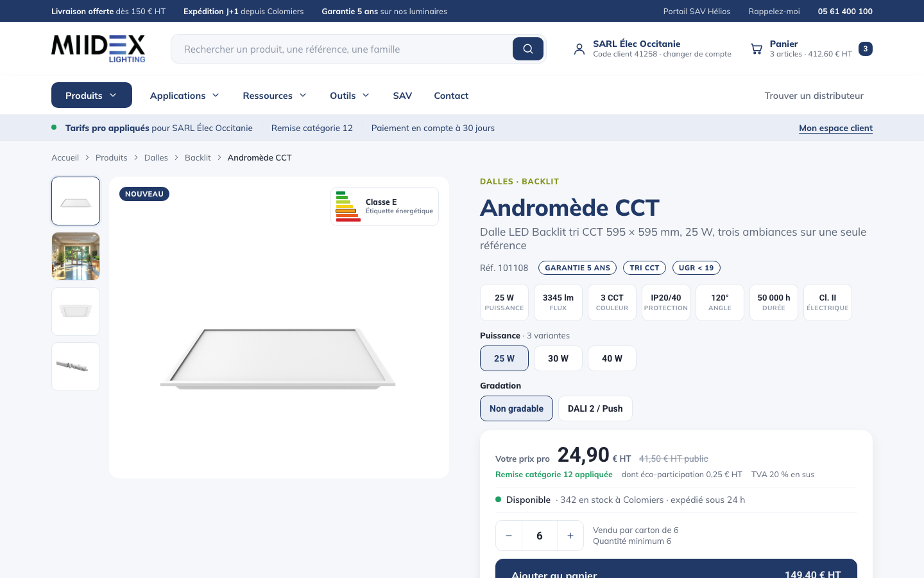Image resolution: width=924 pixels, height=578 pixels.
Task: Go to Backlit breadcrumb
Action: point(198,157)
